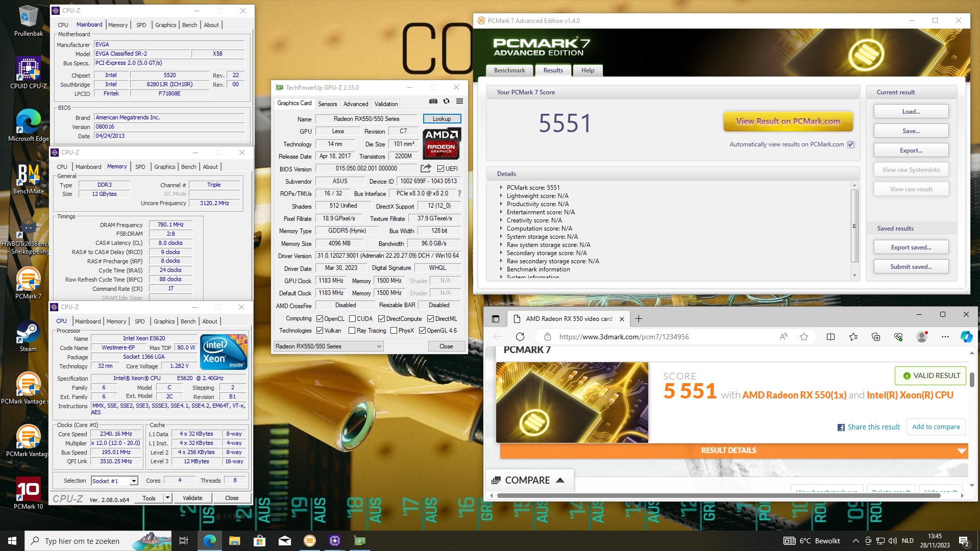This screenshot has width=980, height=551.
Task: Expand the RESULT DETAILS orange bar
Action: (x=733, y=450)
